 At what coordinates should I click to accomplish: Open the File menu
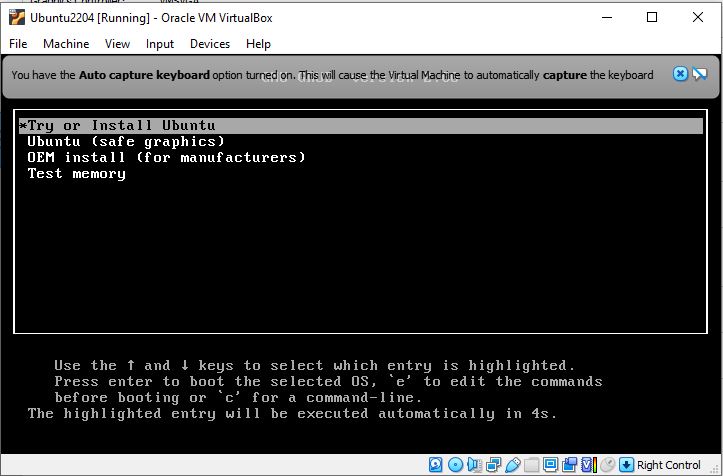pyautogui.click(x=18, y=44)
